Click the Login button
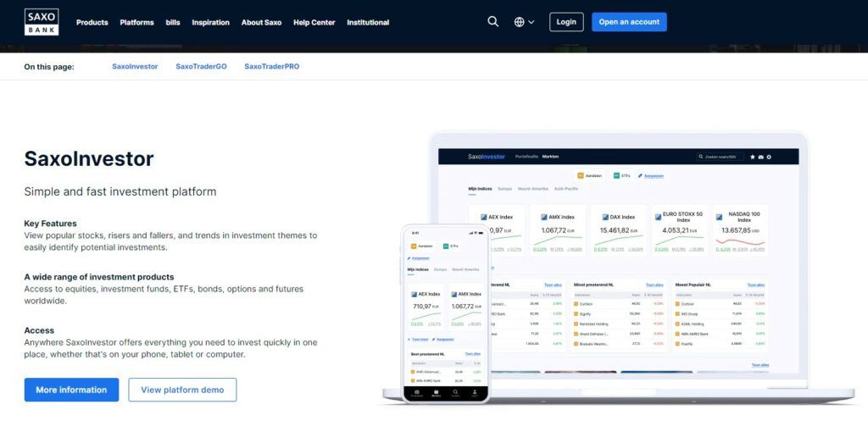 (566, 22)
